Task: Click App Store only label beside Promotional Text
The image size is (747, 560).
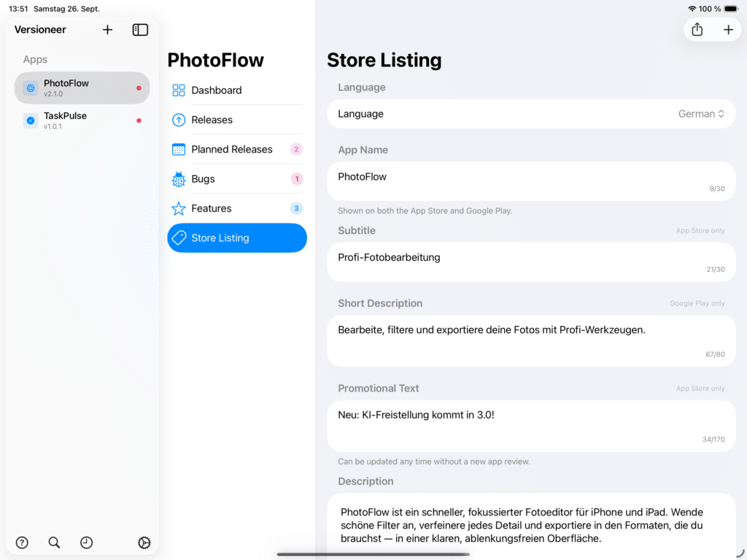Action: pos(700,389)
